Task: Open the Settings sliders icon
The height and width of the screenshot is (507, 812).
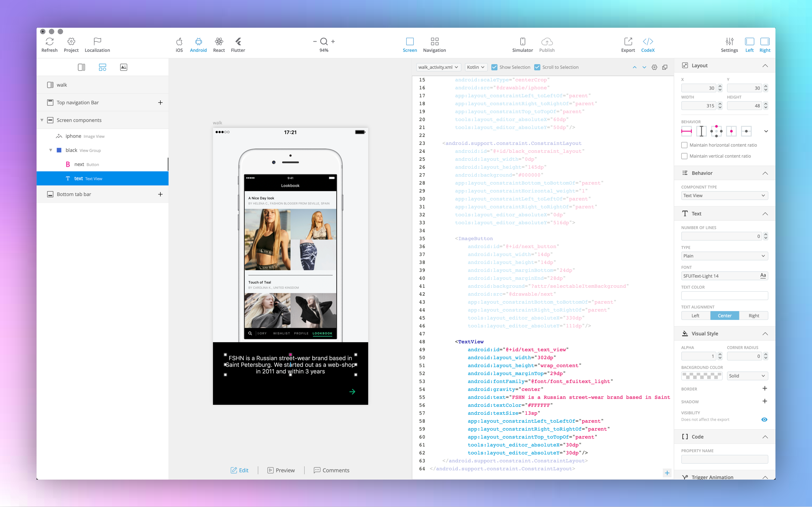Action: pos(729,42)
